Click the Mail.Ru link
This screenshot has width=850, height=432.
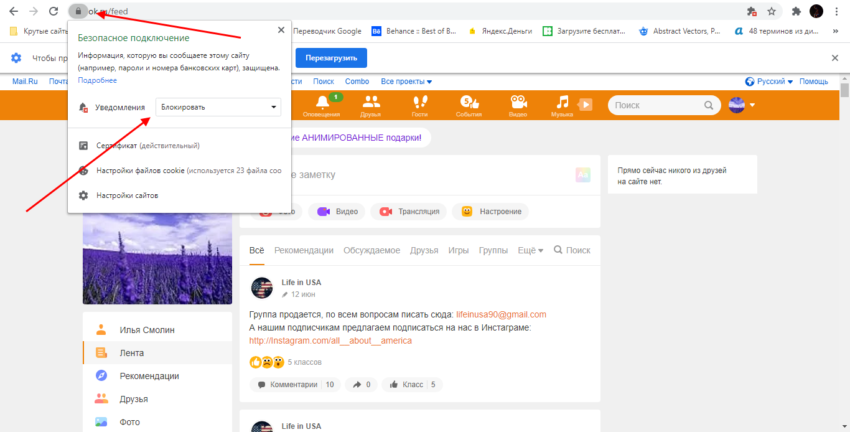click(25, 81)
